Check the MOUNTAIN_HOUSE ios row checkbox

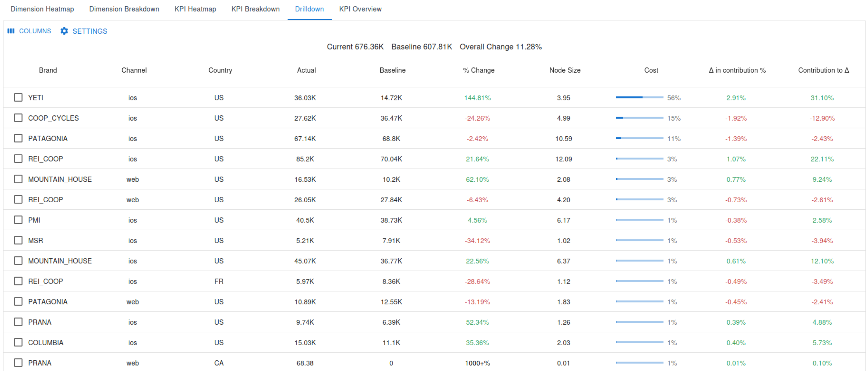[18, 261]
